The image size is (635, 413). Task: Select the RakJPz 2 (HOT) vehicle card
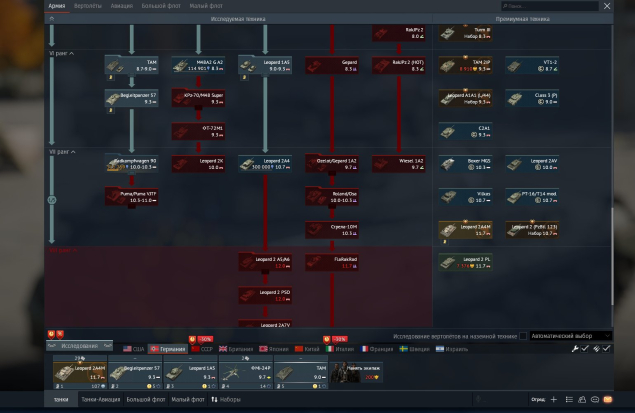click(399, 65)
